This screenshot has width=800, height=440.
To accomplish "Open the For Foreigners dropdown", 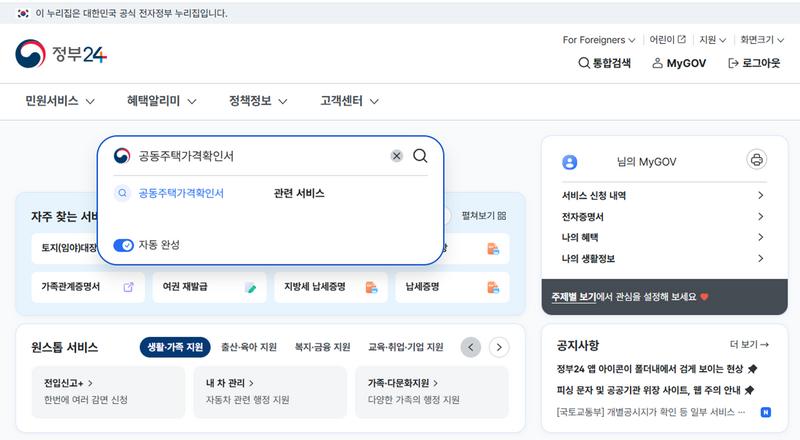I will (599, 40).
